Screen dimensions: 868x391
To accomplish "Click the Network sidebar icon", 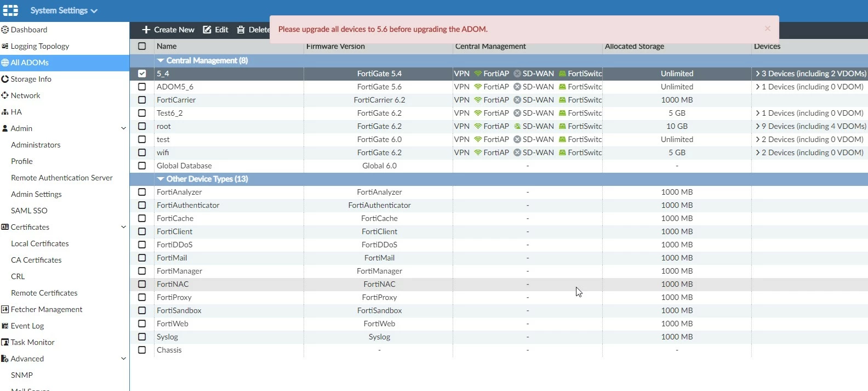I will click(x=5, y=95).
